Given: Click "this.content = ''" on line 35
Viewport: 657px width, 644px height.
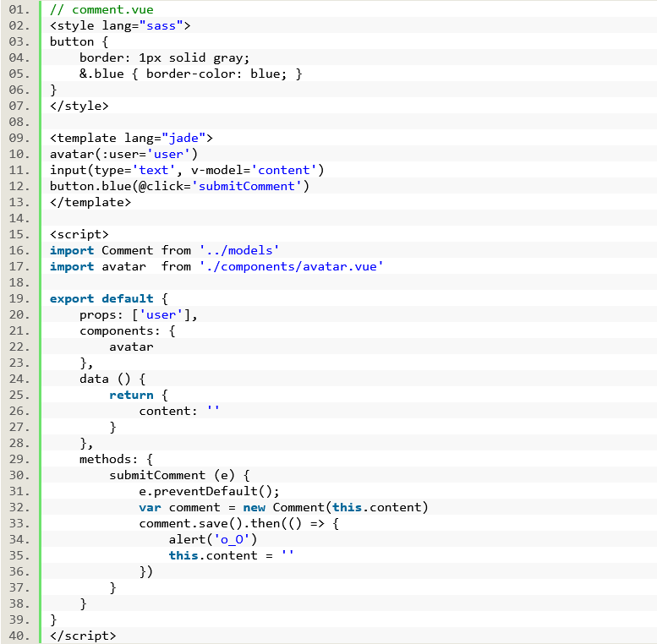Looking at the screenshot, I should point(232,555).
